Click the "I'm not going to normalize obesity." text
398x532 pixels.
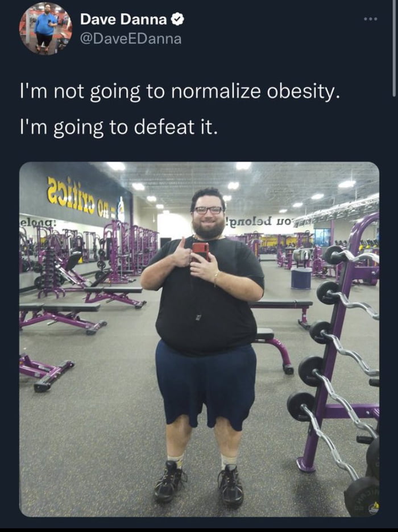(180, 92)
